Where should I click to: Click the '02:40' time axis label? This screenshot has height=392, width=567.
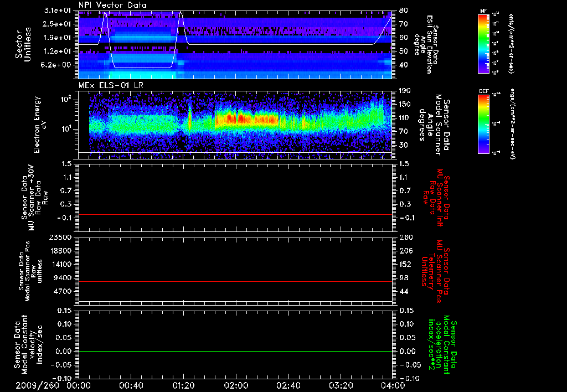click(x=288, y=385)
